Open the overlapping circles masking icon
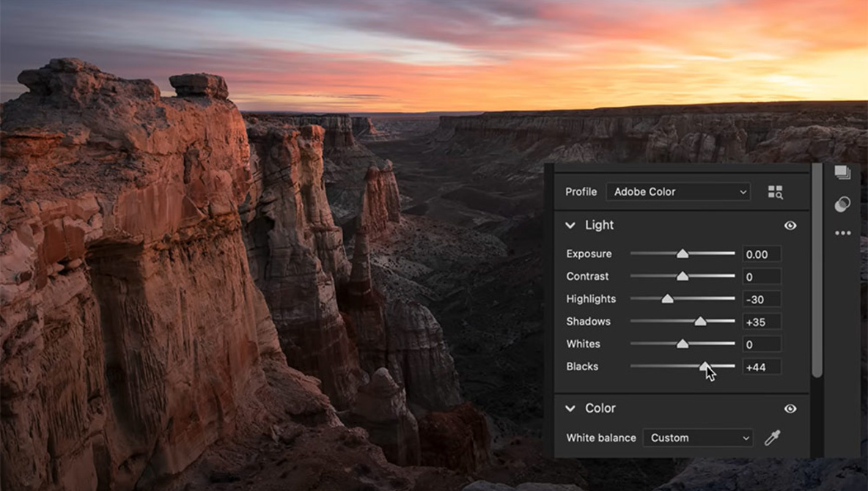 [842, 204]
